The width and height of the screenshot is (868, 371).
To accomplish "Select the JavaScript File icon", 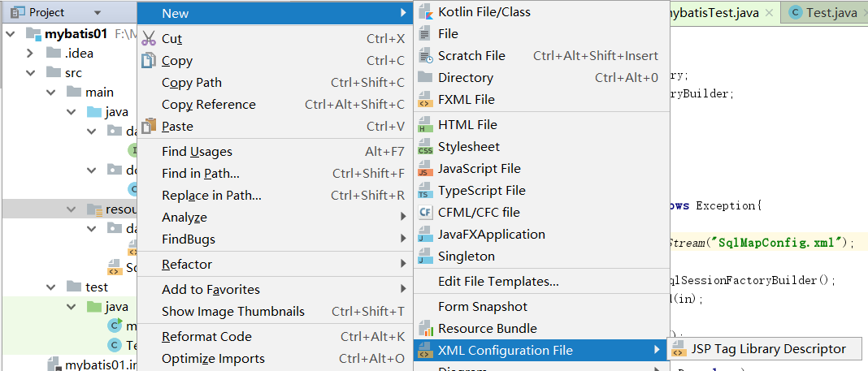I will point(425,169).
